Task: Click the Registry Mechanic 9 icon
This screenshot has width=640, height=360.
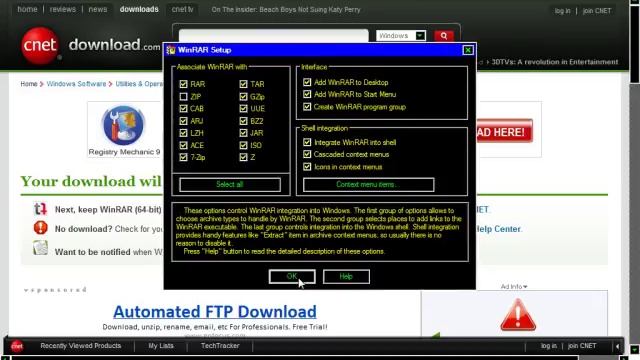Action: click(x=123, y=125)
